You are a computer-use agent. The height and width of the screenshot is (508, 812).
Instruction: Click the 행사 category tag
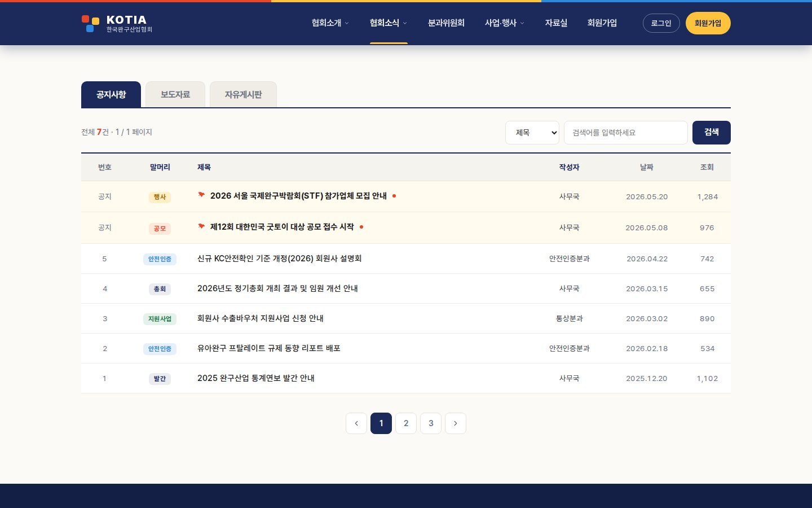tap(160, 197)
